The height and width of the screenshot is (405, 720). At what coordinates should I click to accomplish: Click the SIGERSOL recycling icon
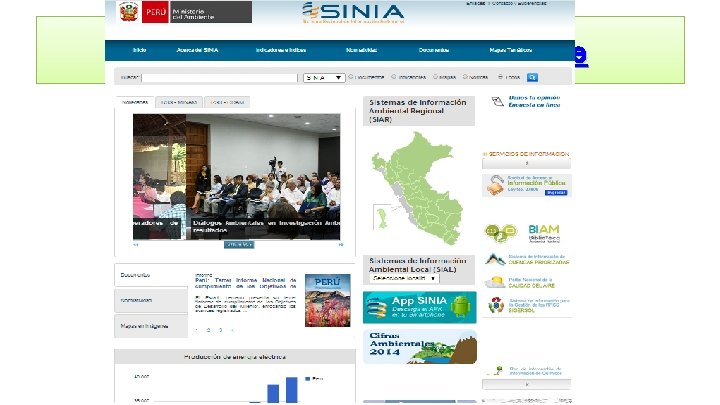tap(496, 305)
